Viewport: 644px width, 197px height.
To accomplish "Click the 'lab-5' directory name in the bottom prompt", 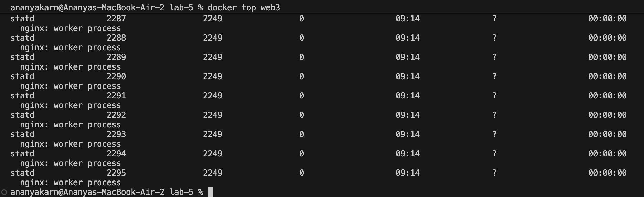I will [181, 192].
